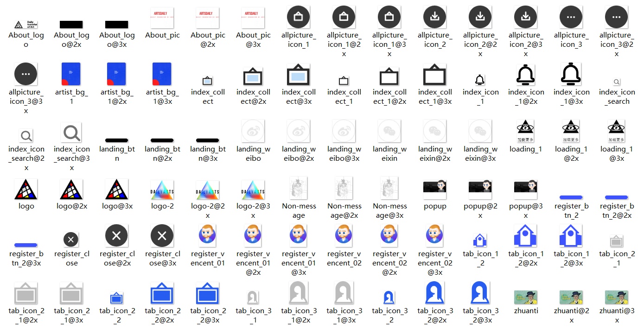The image size is (644, 328).
Task: Select the allpicture_icon_2 download icon file
Action: [x=434, y=18]
